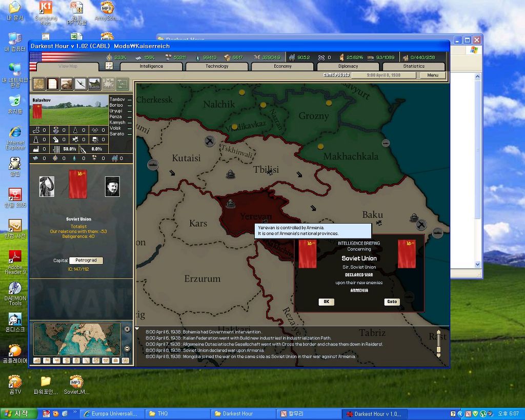Screen dimensions: 525x420
Task: Select supply map mode coins icon
Action: [x=76, y=361]
